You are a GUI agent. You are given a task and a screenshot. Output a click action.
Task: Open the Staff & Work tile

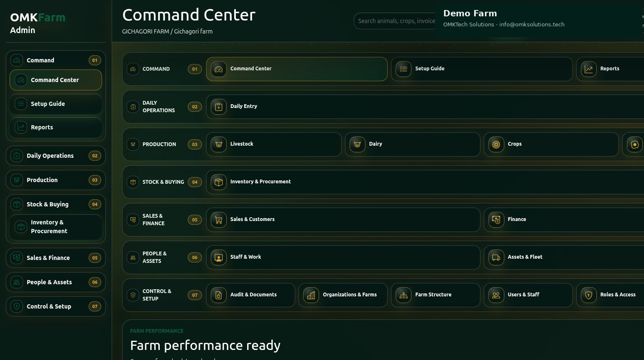tap(343, 257)
